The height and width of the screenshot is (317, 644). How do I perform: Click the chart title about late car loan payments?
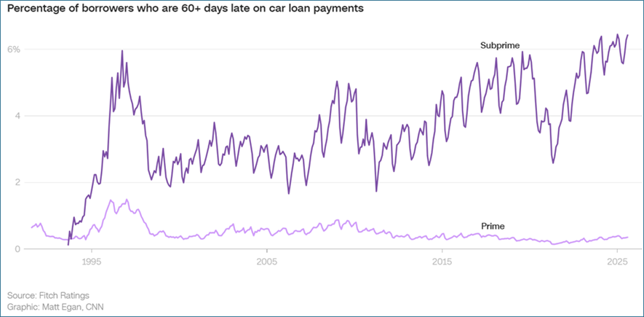point(186,10)
